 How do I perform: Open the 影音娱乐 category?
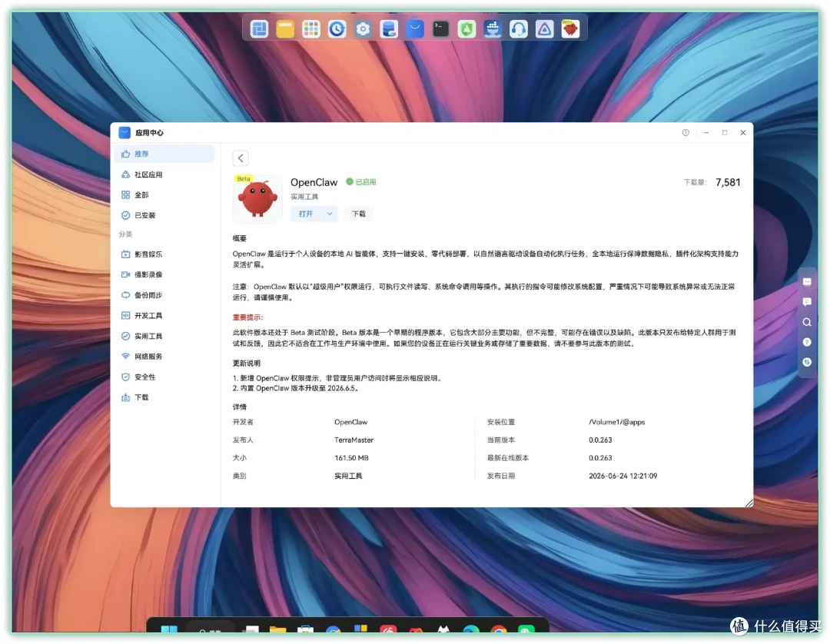(x=164, y=254)
